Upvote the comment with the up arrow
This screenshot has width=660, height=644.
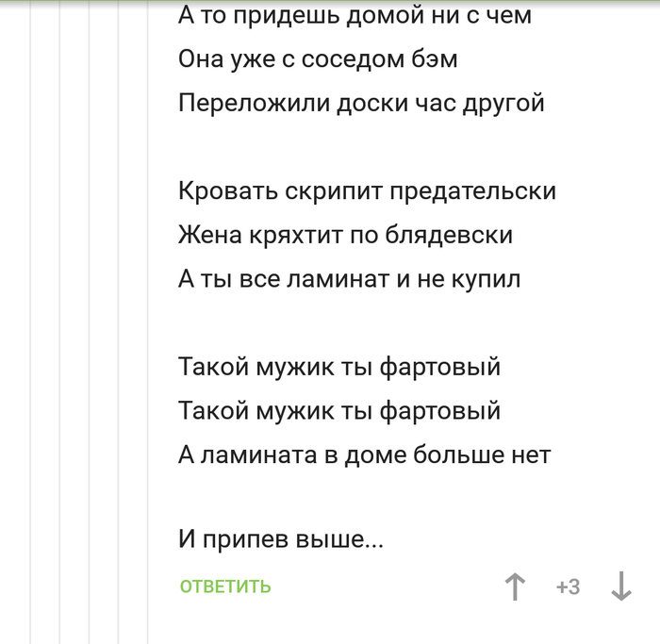pos(515,587)
